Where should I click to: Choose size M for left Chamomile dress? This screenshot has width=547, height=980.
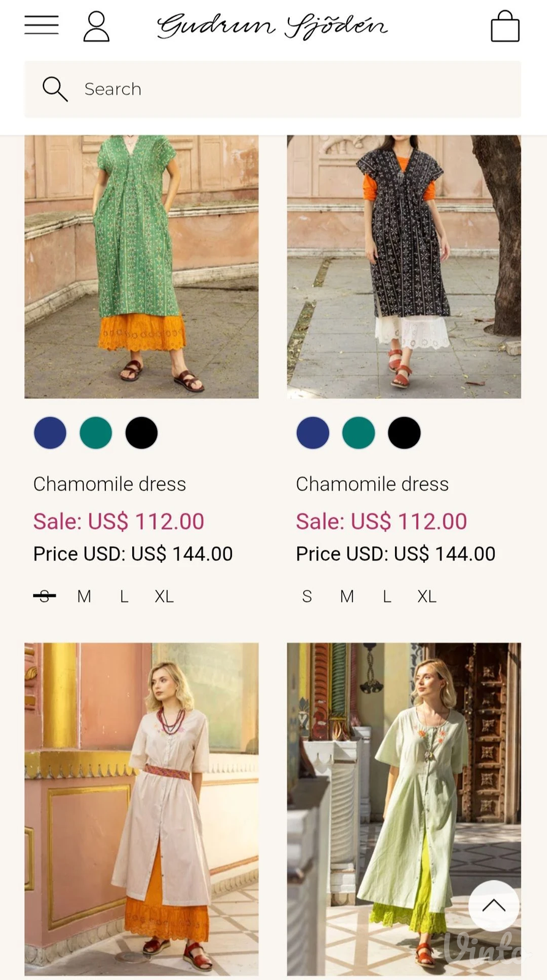(84, 596)
